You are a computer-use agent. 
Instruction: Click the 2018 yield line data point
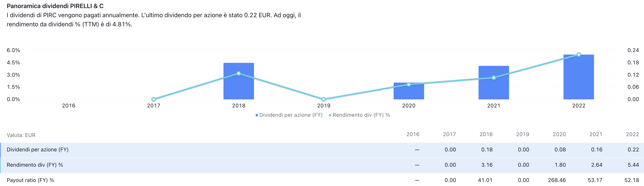[x=239, y=73]
